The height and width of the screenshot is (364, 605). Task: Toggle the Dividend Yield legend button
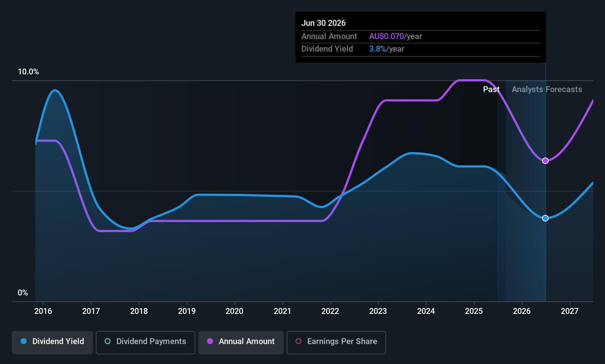click(52, 343)
